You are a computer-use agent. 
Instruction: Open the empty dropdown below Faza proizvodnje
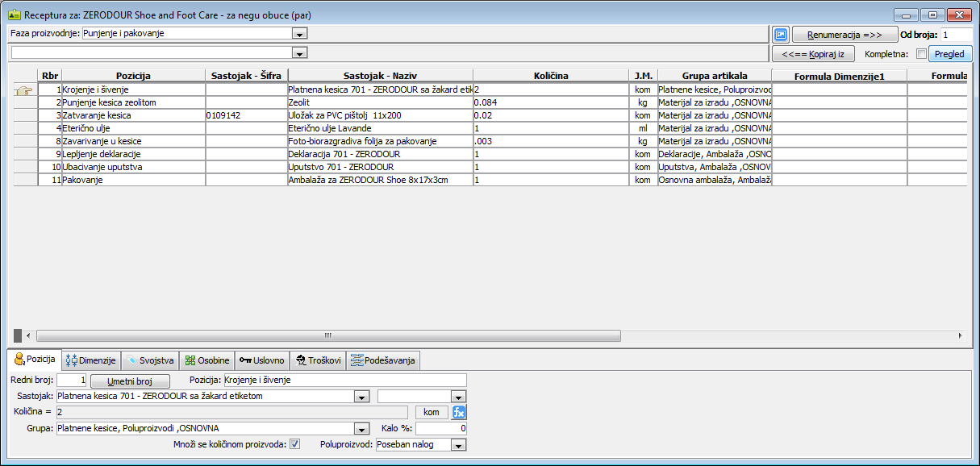coord(300,52)
